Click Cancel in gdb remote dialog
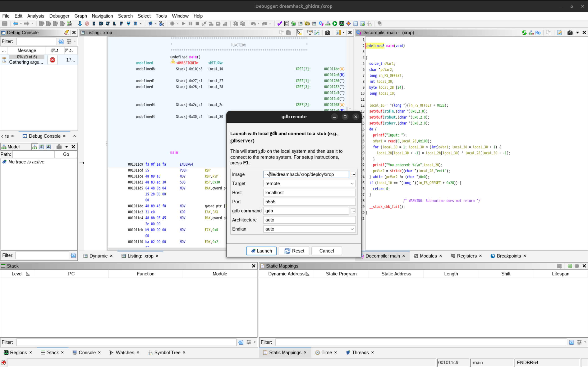Screen dimensions: 588x367 pyautogui.click(x=326, y=251)
